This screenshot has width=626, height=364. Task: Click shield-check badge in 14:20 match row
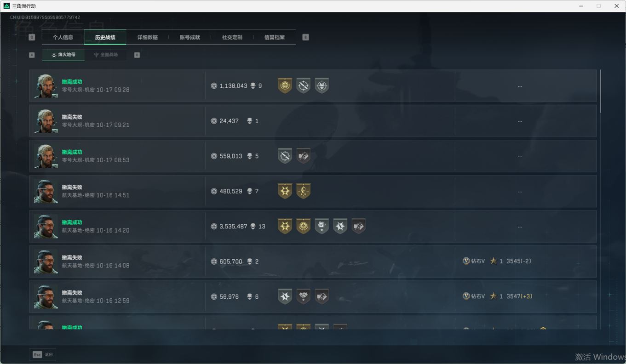322,226
